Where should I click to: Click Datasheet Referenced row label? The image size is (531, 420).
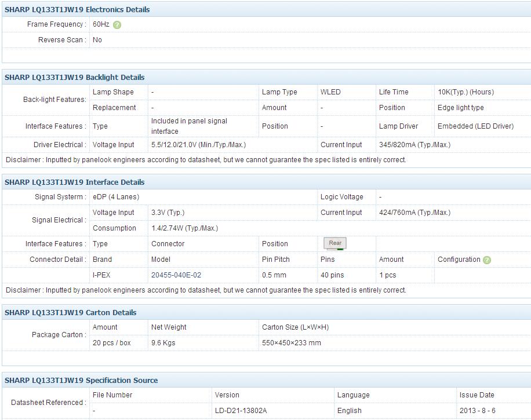49,403
